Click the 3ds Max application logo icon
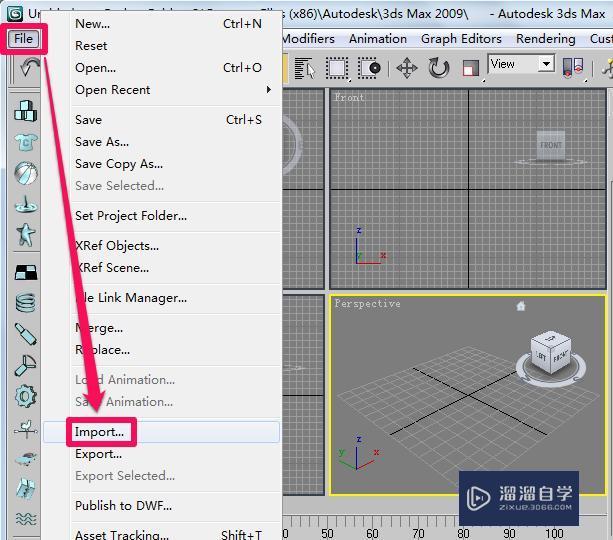This screenshot has width=613, height=540. click(x=15, y=14)
